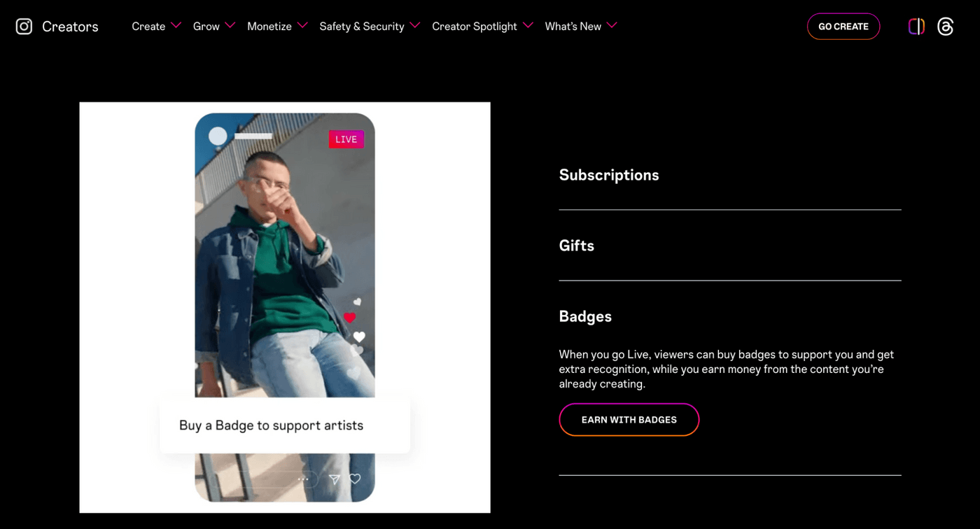
Task: Expand the Create dropdown chevron
Action: click(x=176, y=26)
